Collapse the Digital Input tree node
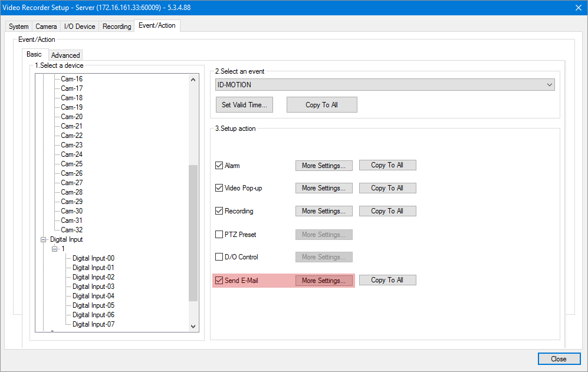The height and width of the screenshot is (372, 588). pos(44,239)
